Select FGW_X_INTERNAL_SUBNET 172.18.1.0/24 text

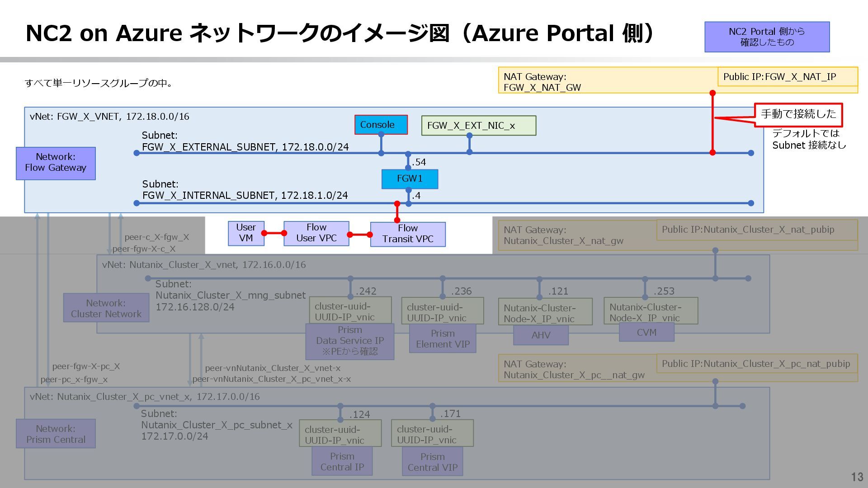[245, 195]
